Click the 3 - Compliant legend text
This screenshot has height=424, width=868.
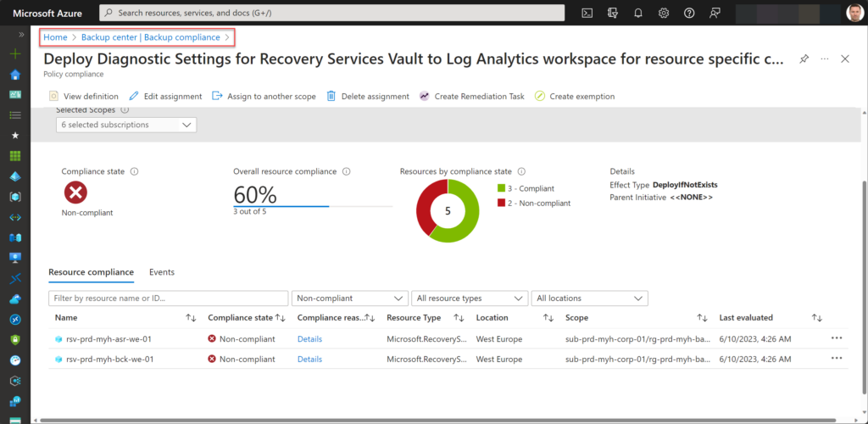pyautogui.click(x=531, y=188)
